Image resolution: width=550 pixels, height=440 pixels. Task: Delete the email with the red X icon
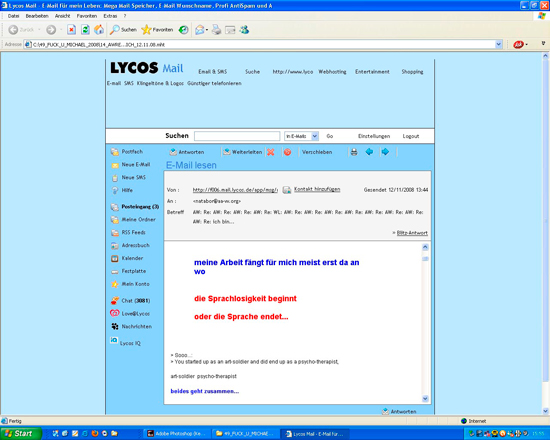(270, 152)
